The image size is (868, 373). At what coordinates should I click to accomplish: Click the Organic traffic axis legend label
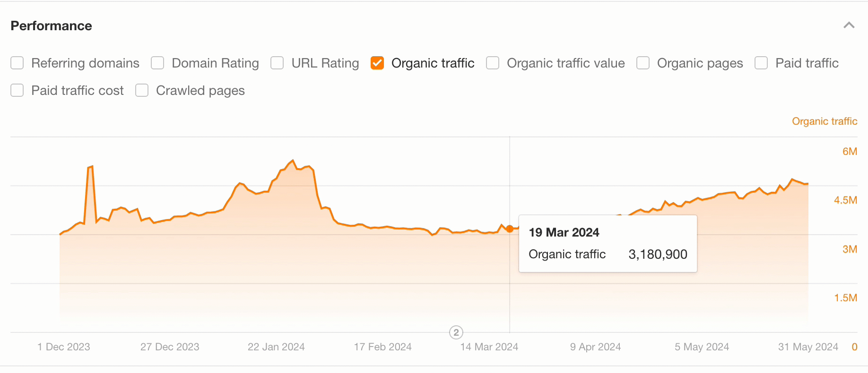click(825, 121)
